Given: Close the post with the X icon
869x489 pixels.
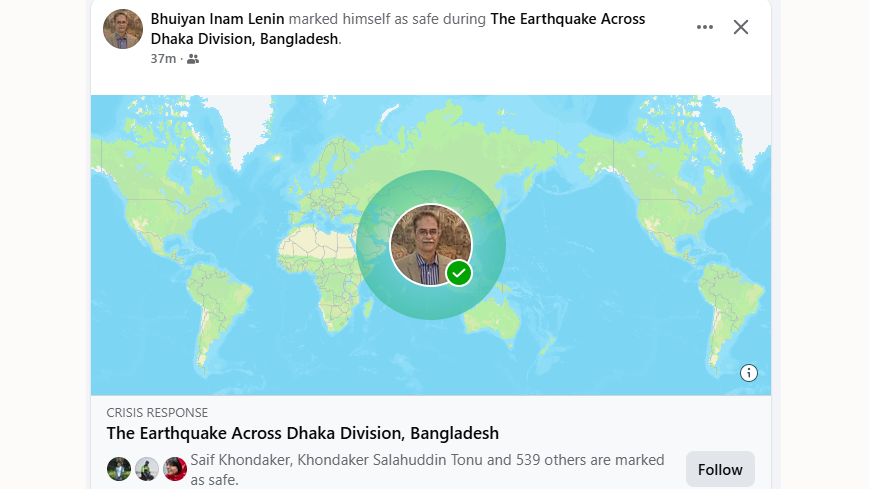Looking at the screenshot, I should coord(741,27).
